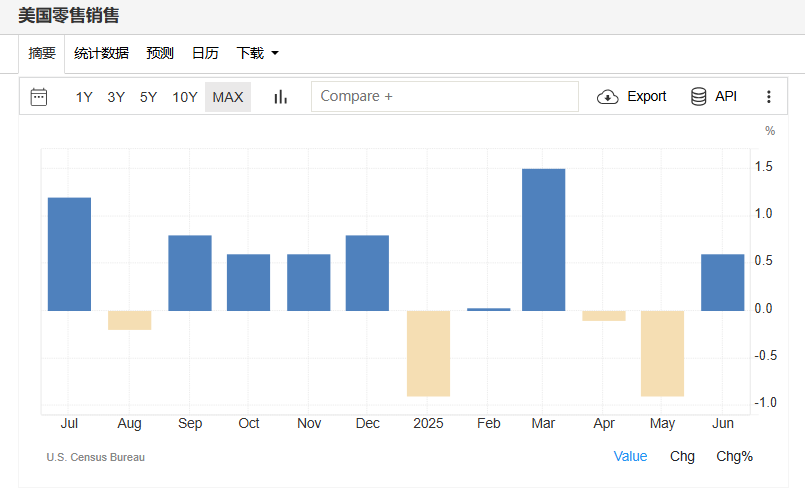
Task: Open the 统计数据 tab
Action: (101, 53)
